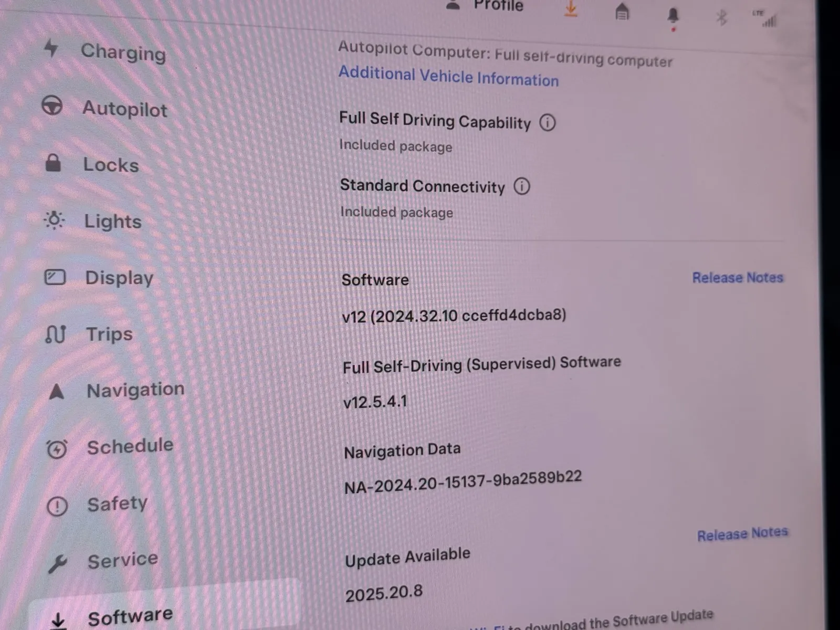Tap the Autopilot Computer info line
This screenshot has width=840, height=630.
pyautogui.click(x=505, y=54)
